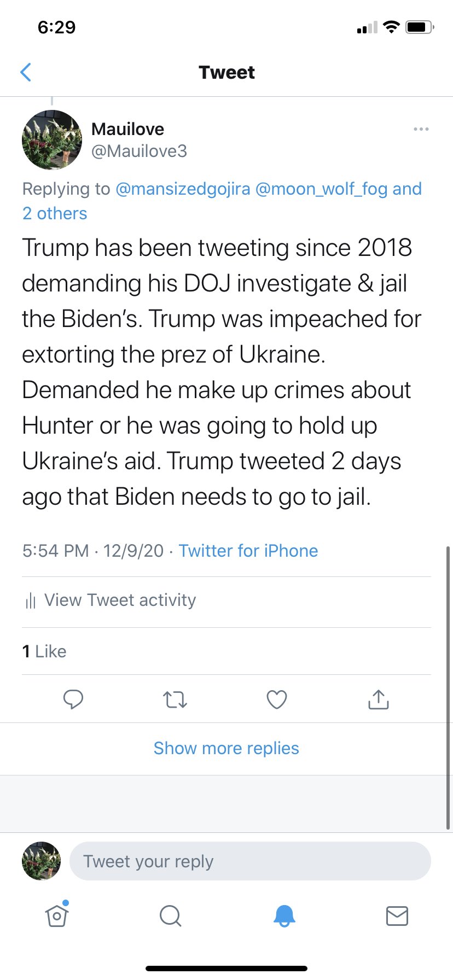Open the Twitter for iPhone link

pos(248,551)
